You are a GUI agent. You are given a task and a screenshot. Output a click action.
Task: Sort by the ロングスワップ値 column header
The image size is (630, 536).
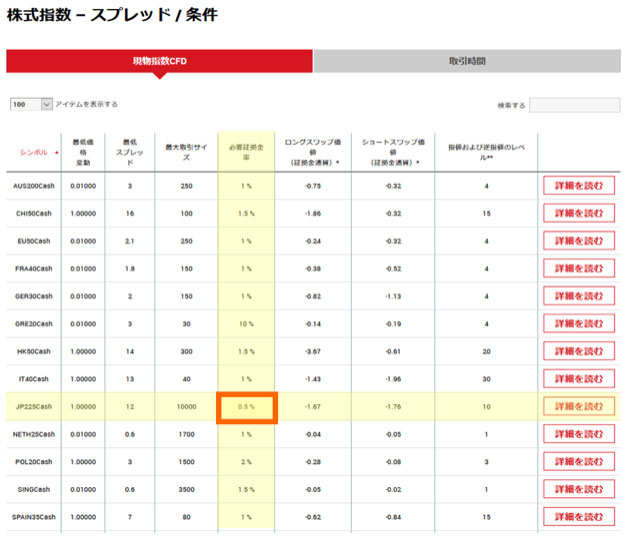coord(313,152)
